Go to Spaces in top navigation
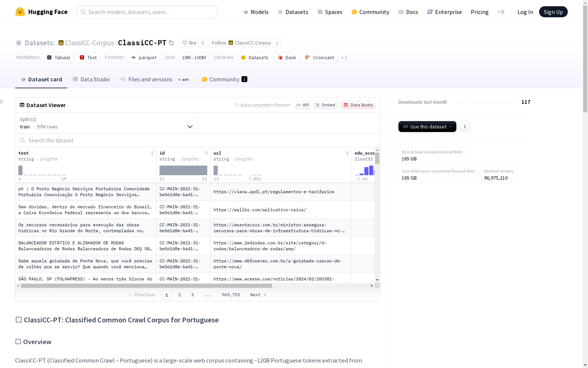 (x=330, y=12)
